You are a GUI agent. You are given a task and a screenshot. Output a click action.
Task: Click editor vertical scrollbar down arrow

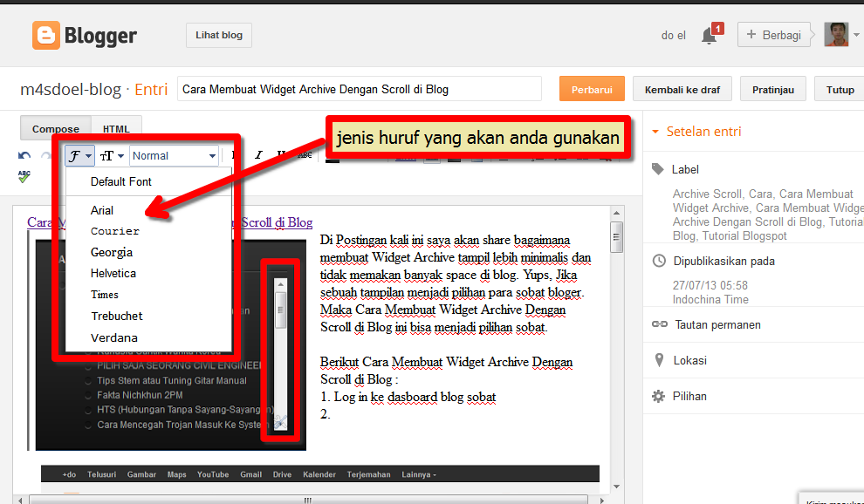(x=617, y=487)
